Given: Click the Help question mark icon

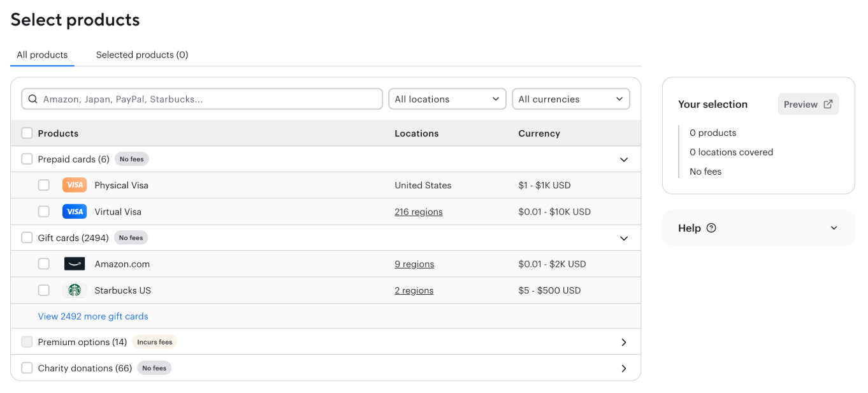Looking at the screenshot, I should coord(711,228).
